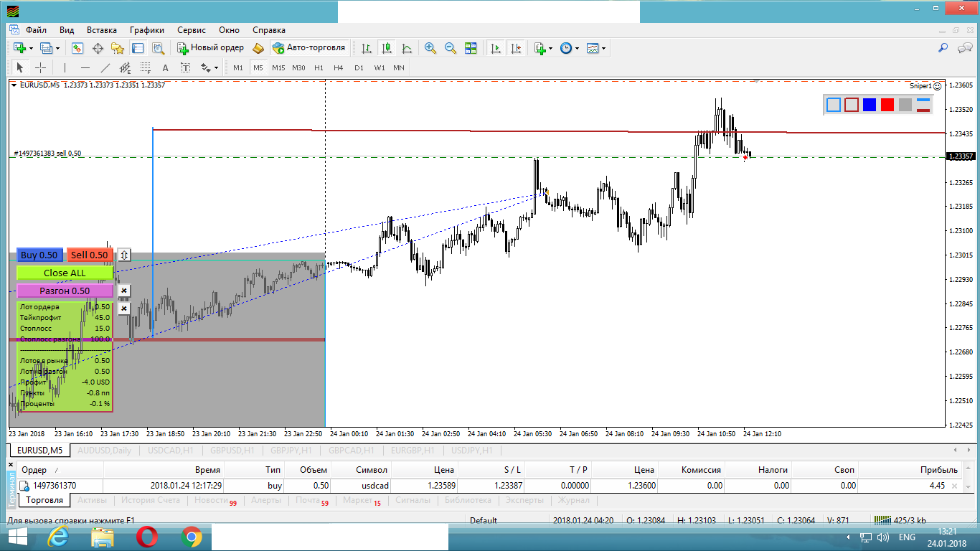Zoom in on the chart
The image size is (980, 551).
click(430, 48)
